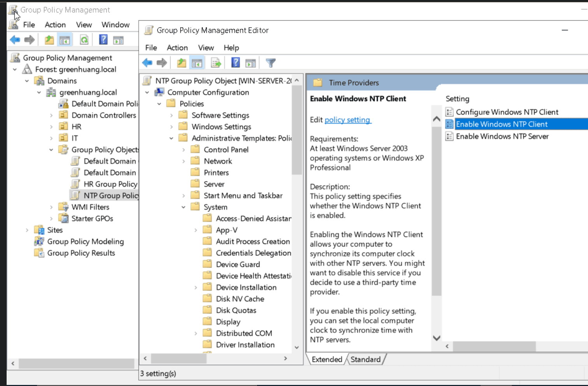The width and height of the screenshot is (588, 386).
Task: Select Credentials Delegation folder
Action: [254, 253]
